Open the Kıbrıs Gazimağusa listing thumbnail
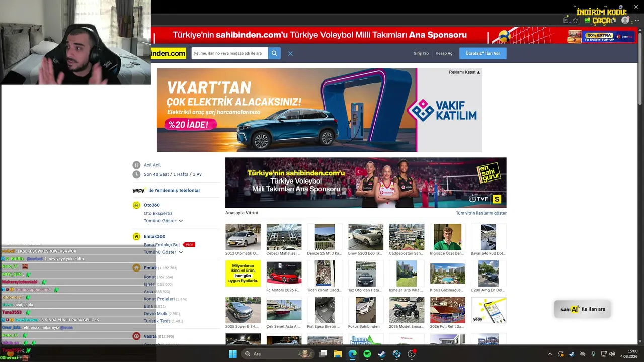This screenshot has height=362, width=644. tap(447, 274)
